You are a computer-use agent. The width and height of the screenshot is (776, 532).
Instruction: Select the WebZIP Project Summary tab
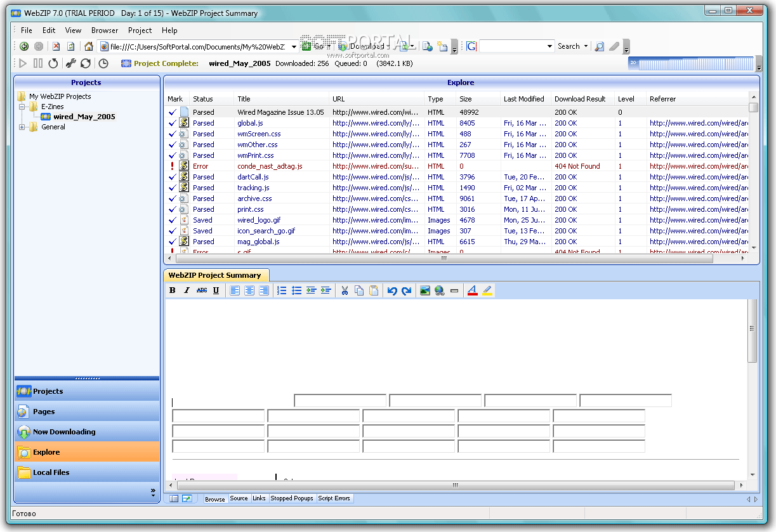click(x=215, y=275)
